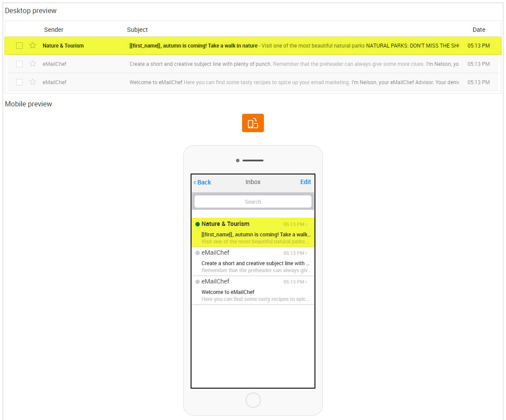Click the Inbox title in the mobile preview

pos(253,182)
